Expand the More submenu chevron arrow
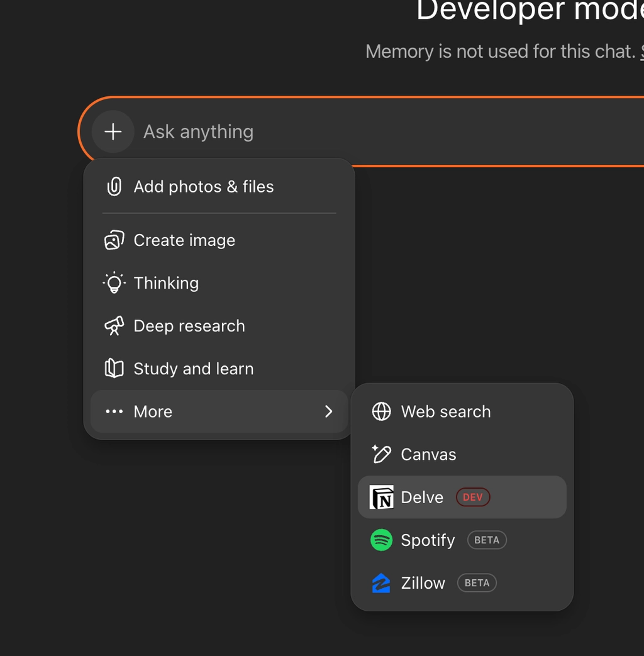 328,411
